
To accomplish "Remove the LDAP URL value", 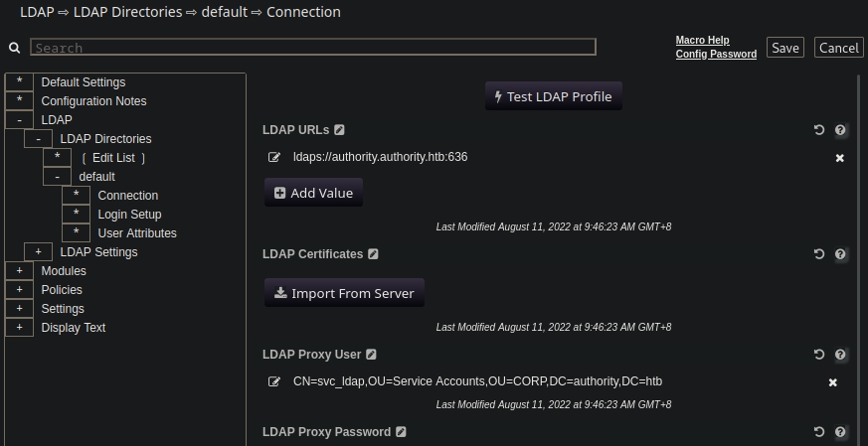I will coord(839,158).
